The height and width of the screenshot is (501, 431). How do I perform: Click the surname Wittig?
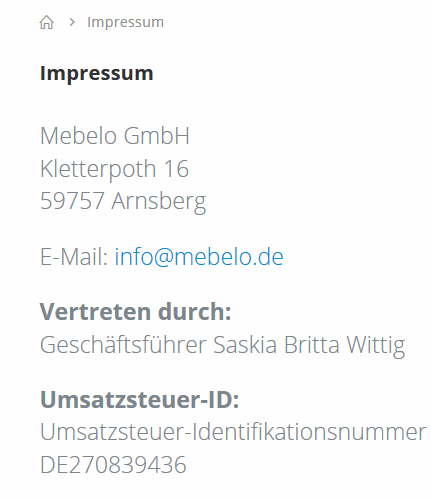point(376,346)
